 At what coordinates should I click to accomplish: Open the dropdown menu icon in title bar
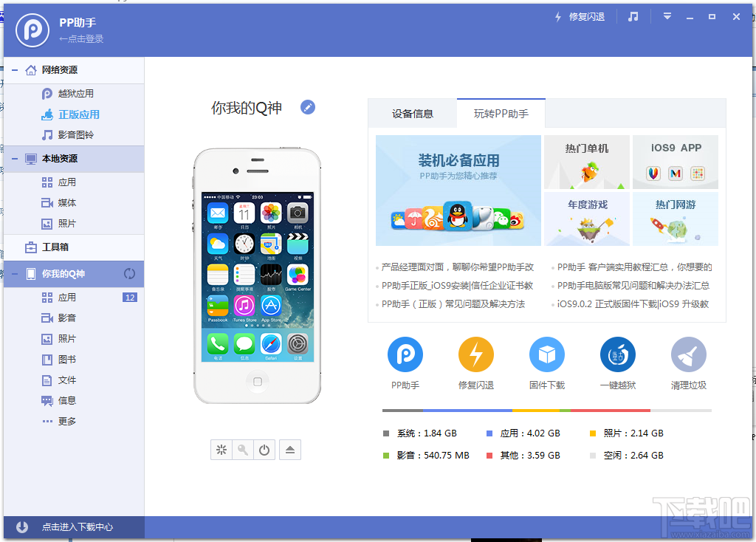point(667,16)
